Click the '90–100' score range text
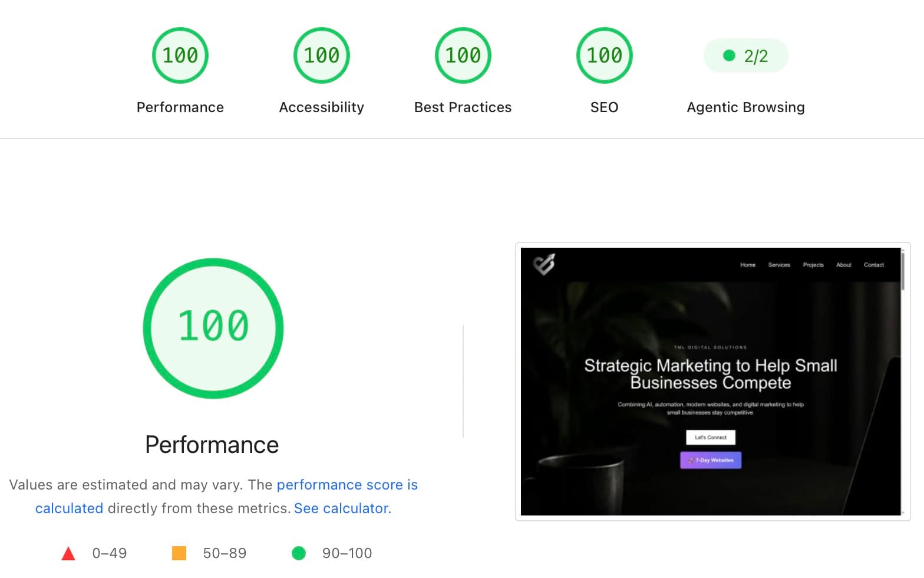The height and width of the screenshot is (578, 924). [x=347, y=553]
